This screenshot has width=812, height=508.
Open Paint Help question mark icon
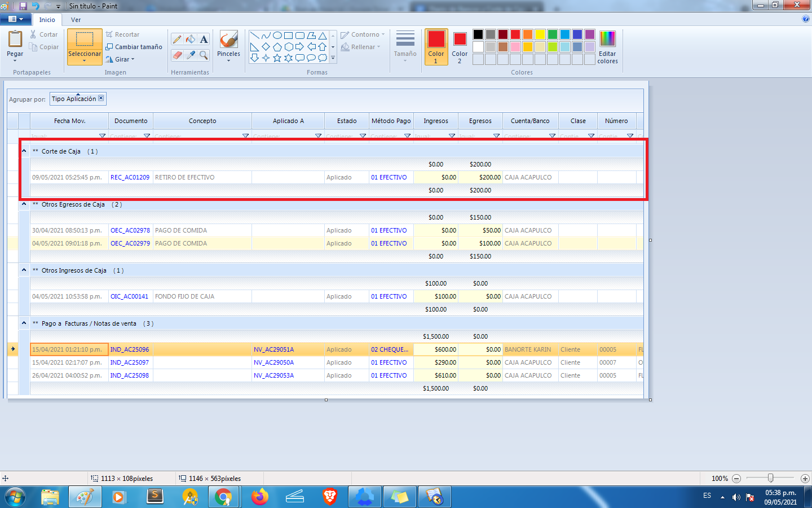[x=805, y=19]
